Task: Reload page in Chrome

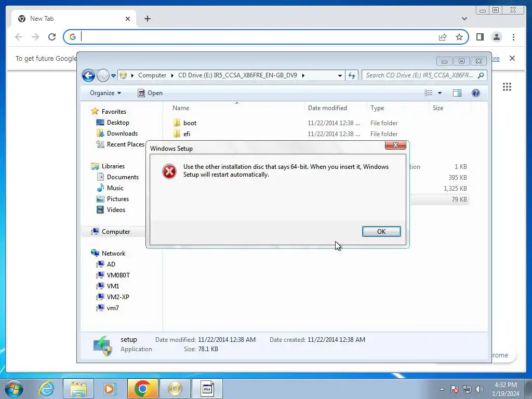Action: (x=52, y=37)
